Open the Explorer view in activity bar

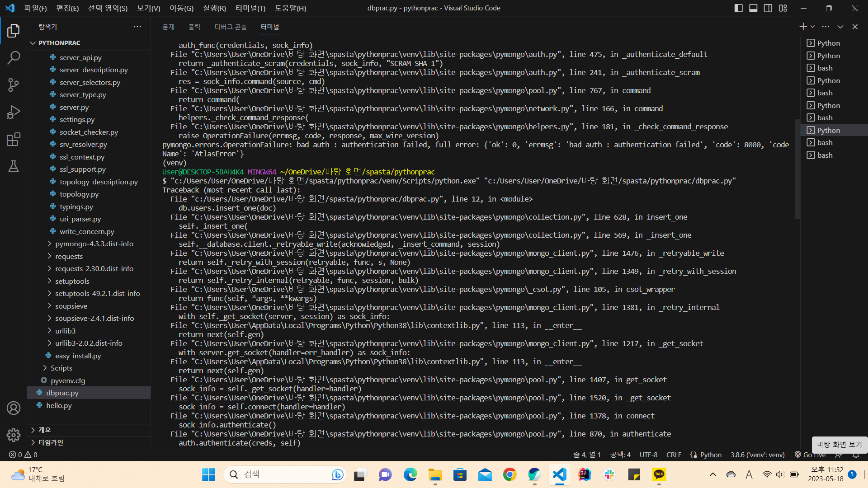click(14, 31)
